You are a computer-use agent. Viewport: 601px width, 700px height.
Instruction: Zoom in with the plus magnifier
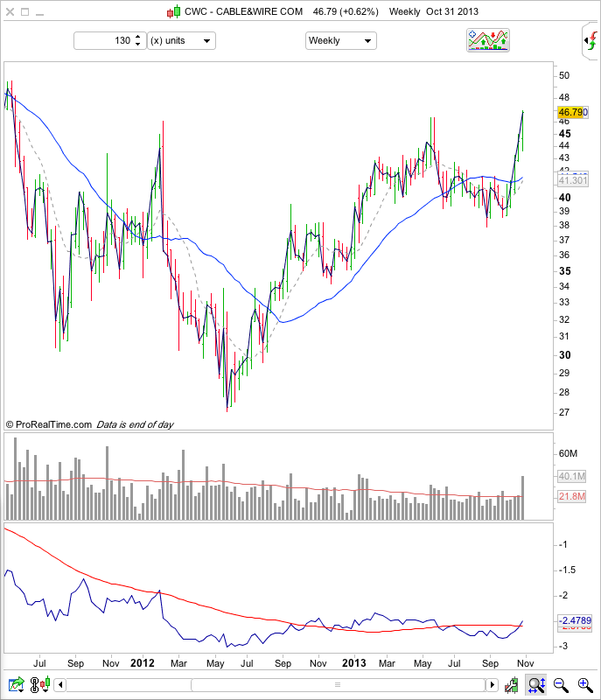[x=585, y=684]
